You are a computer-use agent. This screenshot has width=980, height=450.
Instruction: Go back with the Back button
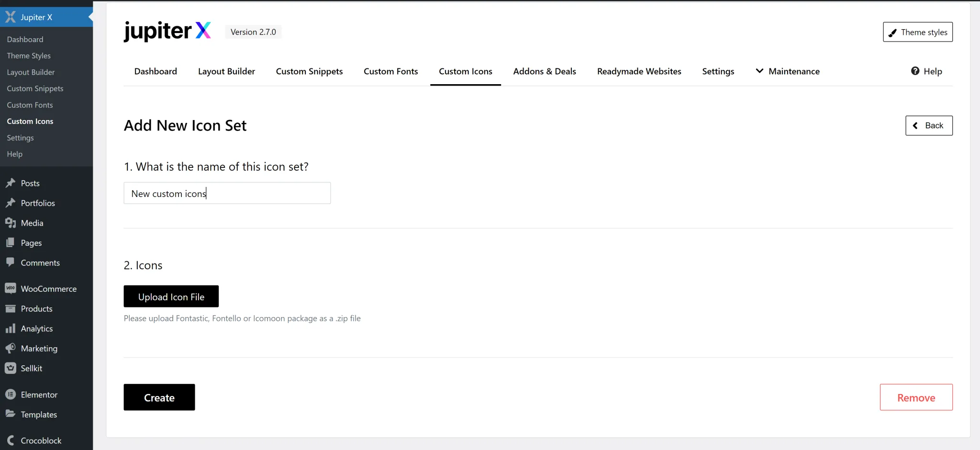tap(929, 125)
